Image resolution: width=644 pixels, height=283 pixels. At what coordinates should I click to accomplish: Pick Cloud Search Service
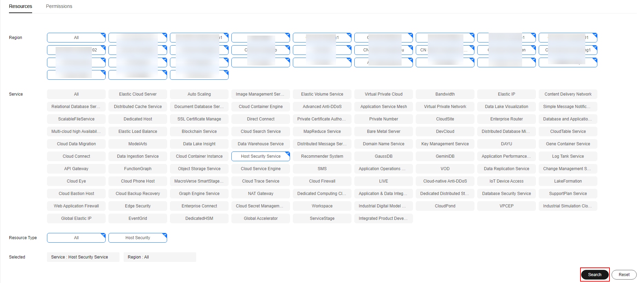coord(261,131)
